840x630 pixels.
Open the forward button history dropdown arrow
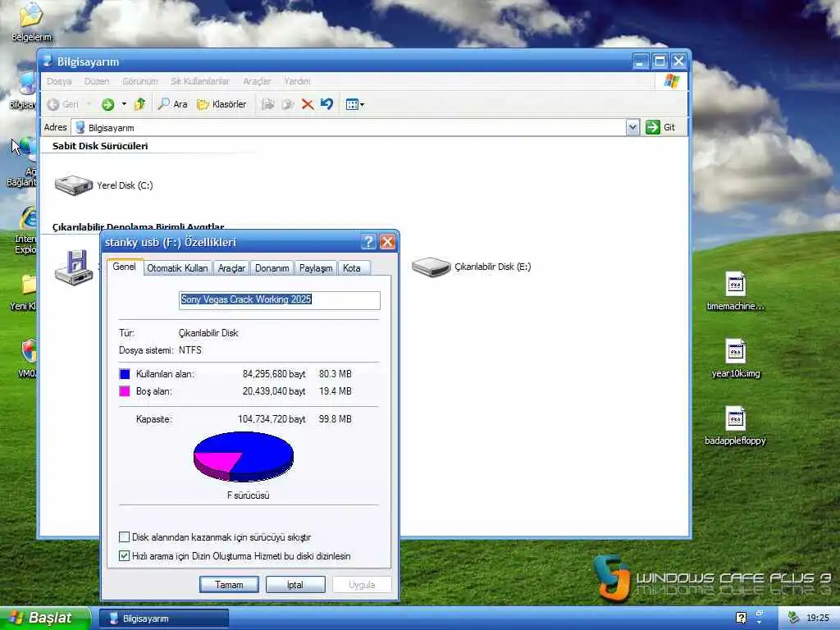click(x=124, y=104)
